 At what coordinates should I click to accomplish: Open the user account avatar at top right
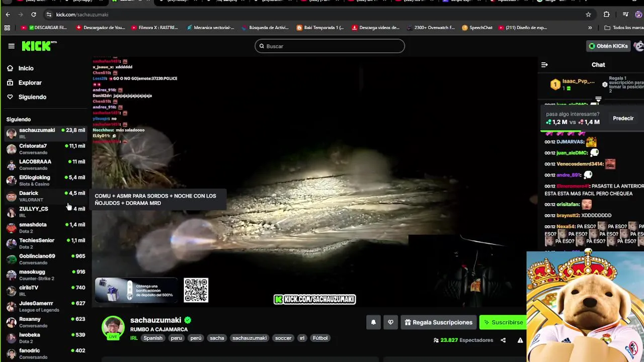point(639,46)
